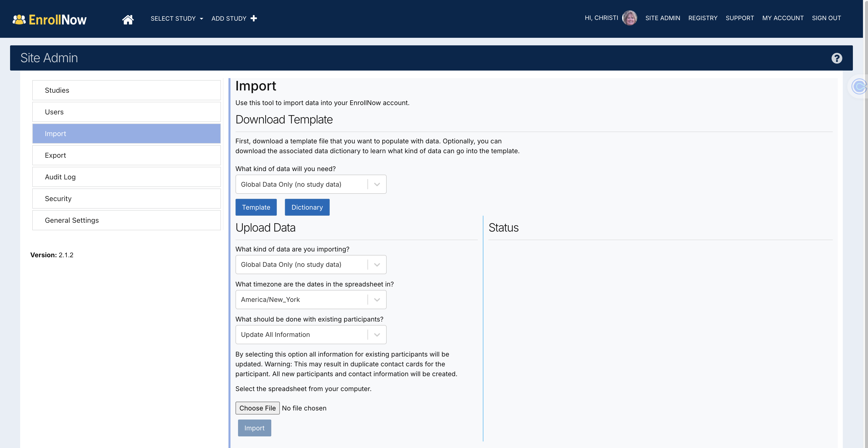Screen dimensions: 868x448
Task: Select Studies in the sidebar
Action: tap(126, 90)
